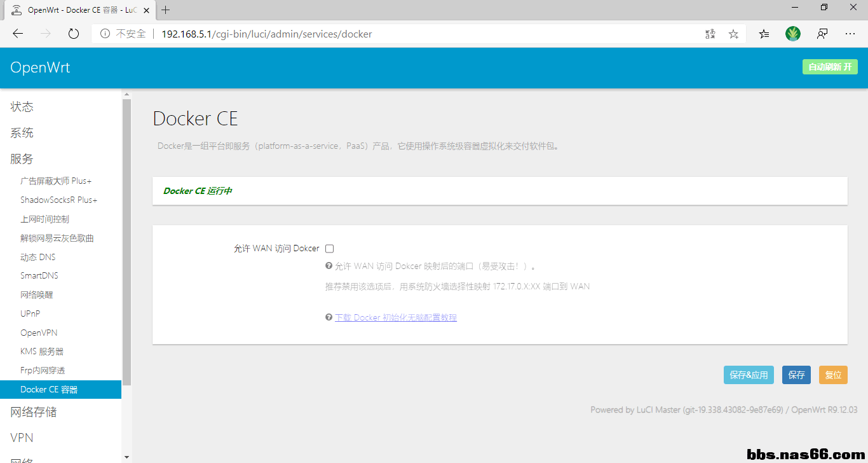This screenshot has height=463, width=868.
Task: Click the insecure site info icon
Action: [x=105, y=34]
